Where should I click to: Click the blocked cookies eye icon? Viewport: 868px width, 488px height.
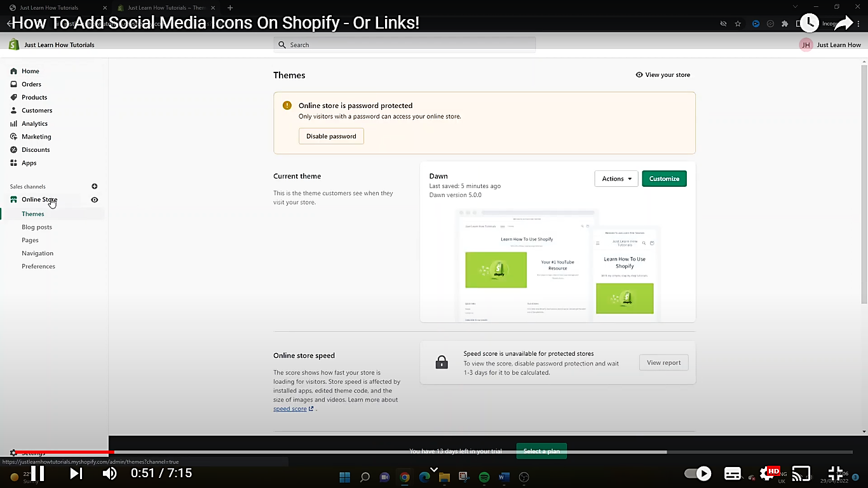click(x=722, y=24)
